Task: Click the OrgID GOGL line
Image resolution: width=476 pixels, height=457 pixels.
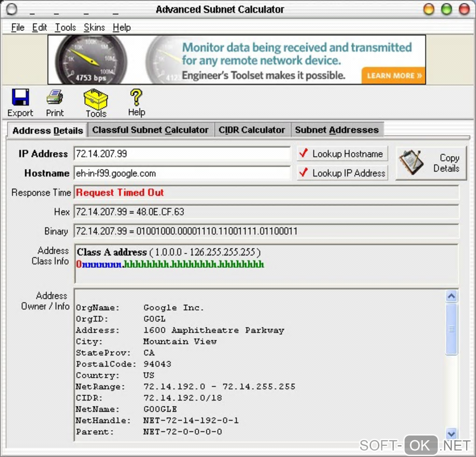Action: click(120, 319)
